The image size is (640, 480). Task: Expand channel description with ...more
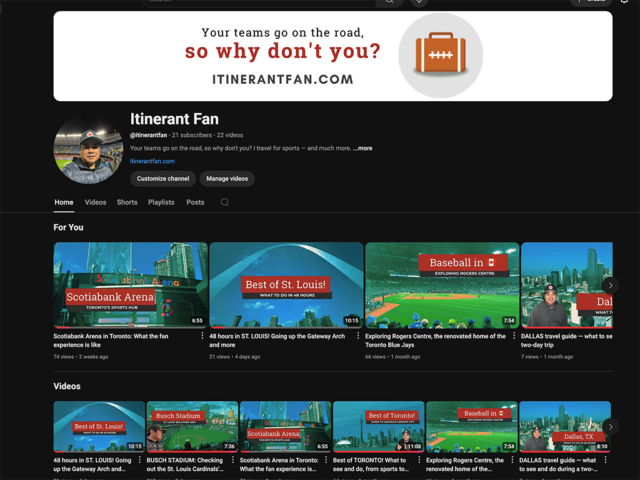(x=363, y=148)
